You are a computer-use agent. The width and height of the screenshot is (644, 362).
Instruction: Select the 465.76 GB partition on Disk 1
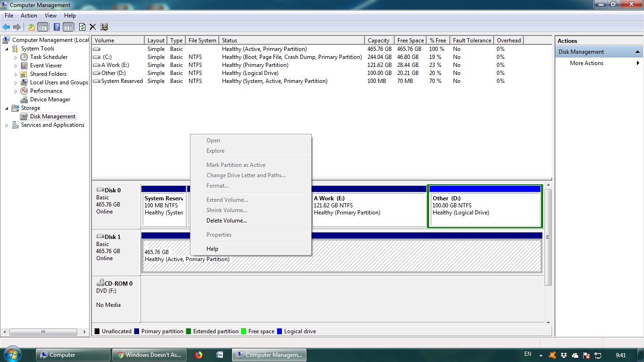click(x=342, y=252)
